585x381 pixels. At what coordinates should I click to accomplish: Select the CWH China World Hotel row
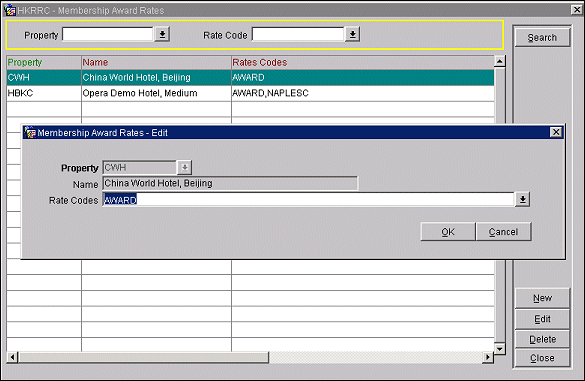tap(250, 78)
